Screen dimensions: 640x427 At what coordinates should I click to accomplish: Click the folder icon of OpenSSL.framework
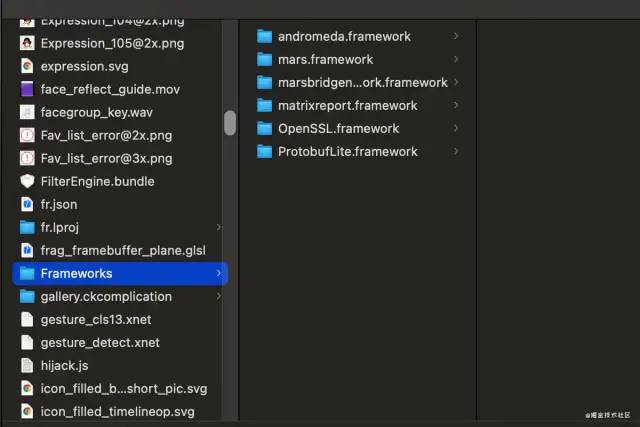pos(264,129)
